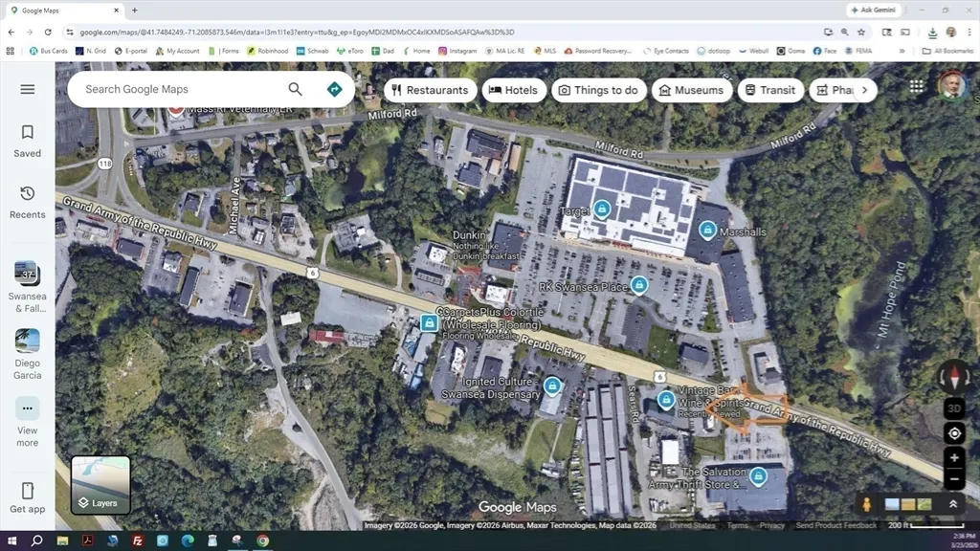
Task: Click Get app in the sidebar
Action: (28, 497)
